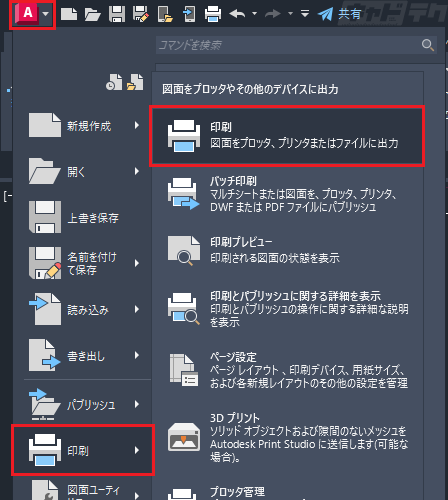Viewport: 448px width, 500px height.
Task: Select 3D プリント menu entry
Action: pos(287,437)
